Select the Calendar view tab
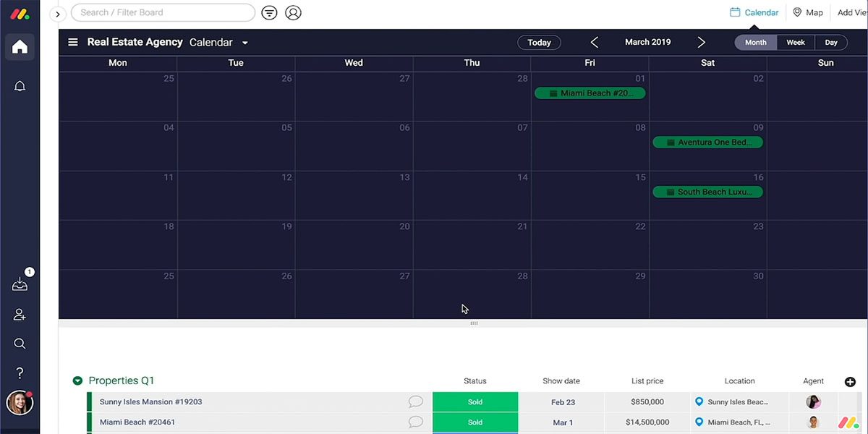 coord(754,12)
